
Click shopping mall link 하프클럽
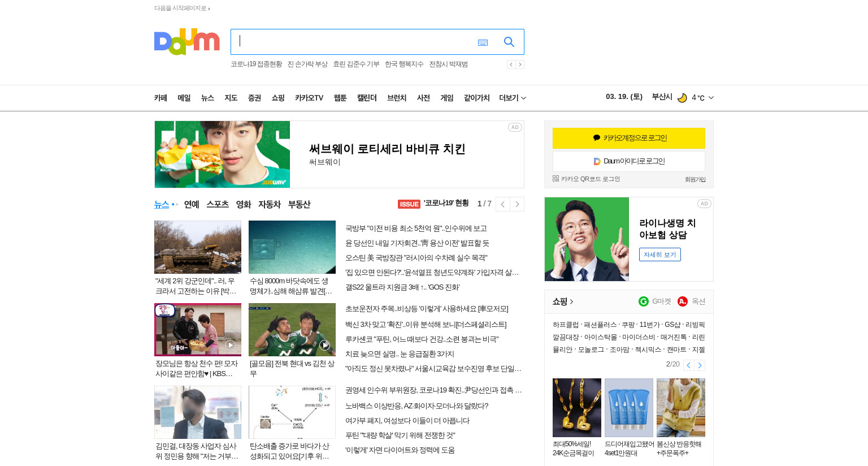pyautogui.click(x=566, y=325)
